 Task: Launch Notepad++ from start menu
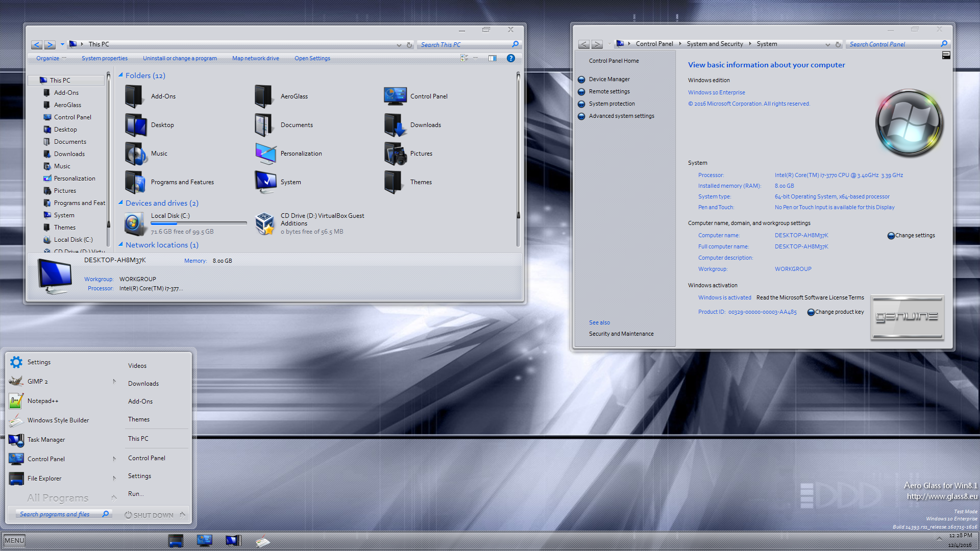[x=43, y=401]
